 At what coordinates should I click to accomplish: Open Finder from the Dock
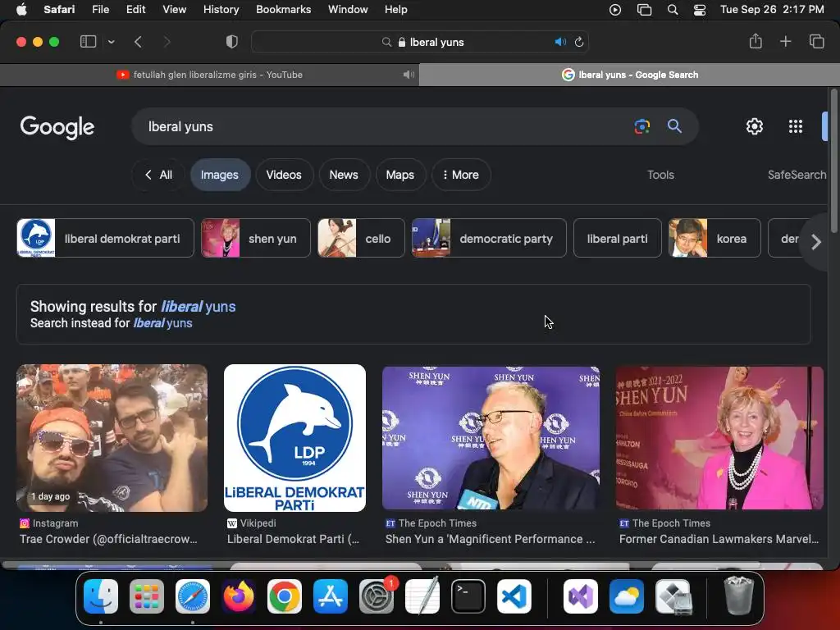101,596
